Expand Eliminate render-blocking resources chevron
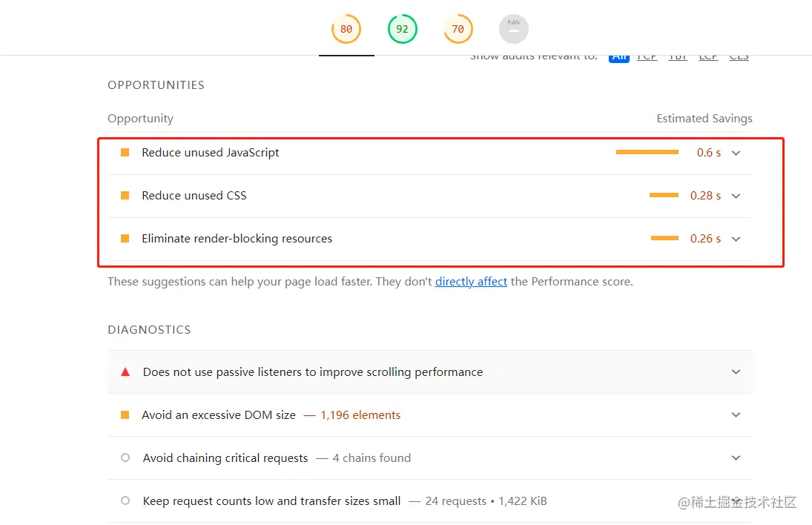The height and width of the screenshot is (525, 812). click(736, 239)
